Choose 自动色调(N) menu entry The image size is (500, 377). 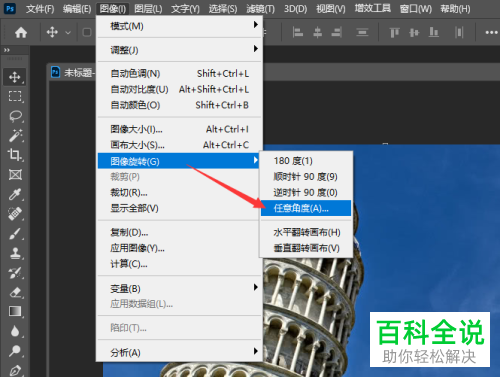179,73
